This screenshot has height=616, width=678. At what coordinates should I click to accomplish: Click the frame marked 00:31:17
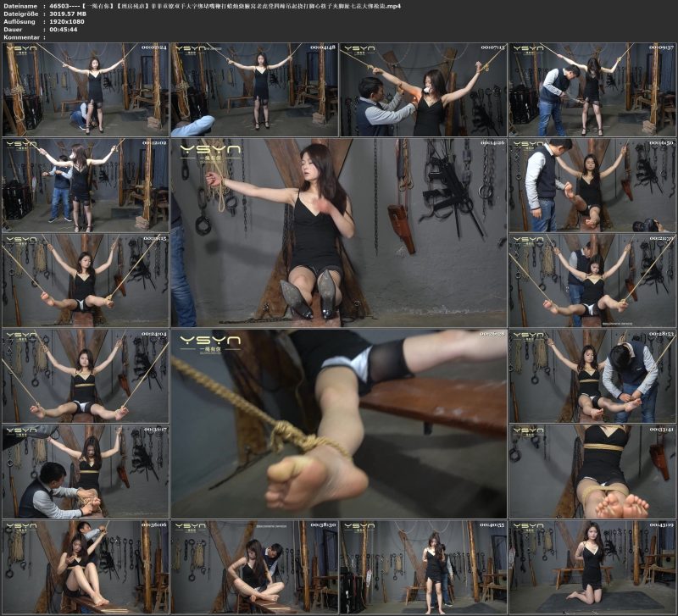click(85, 470)
